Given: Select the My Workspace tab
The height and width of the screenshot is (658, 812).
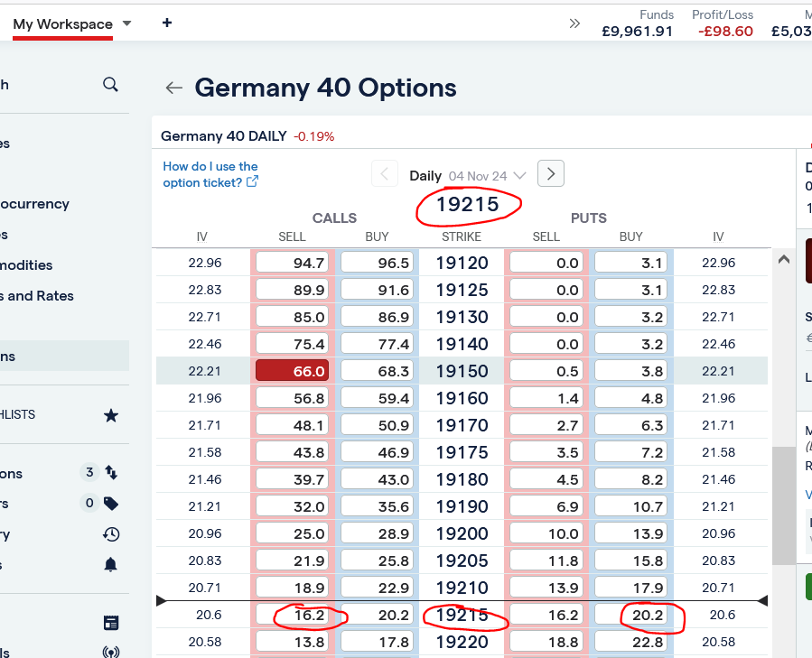Looking at the screenshot, I should pyautogui.click(x=63, y=24).
